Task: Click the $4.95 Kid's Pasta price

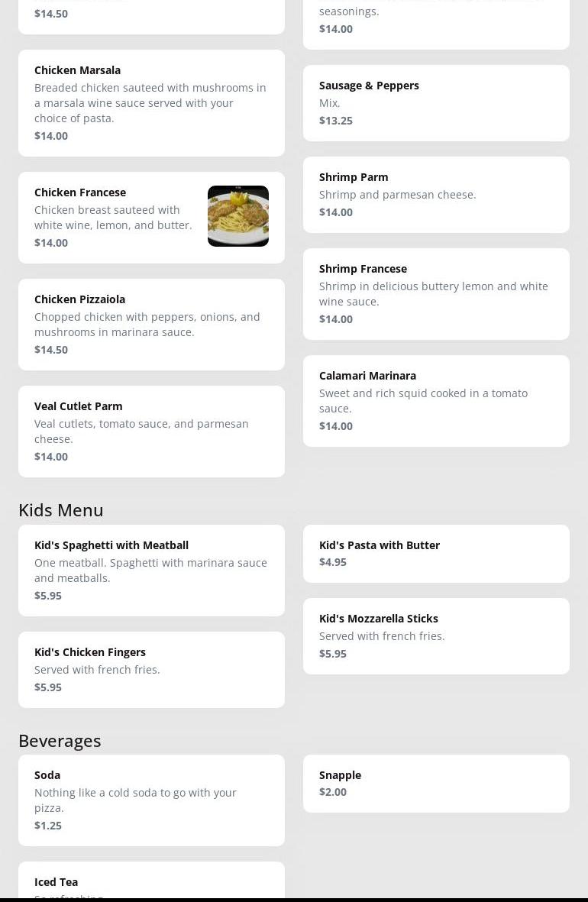Action: pyautogui.click(x=333, y=562)
